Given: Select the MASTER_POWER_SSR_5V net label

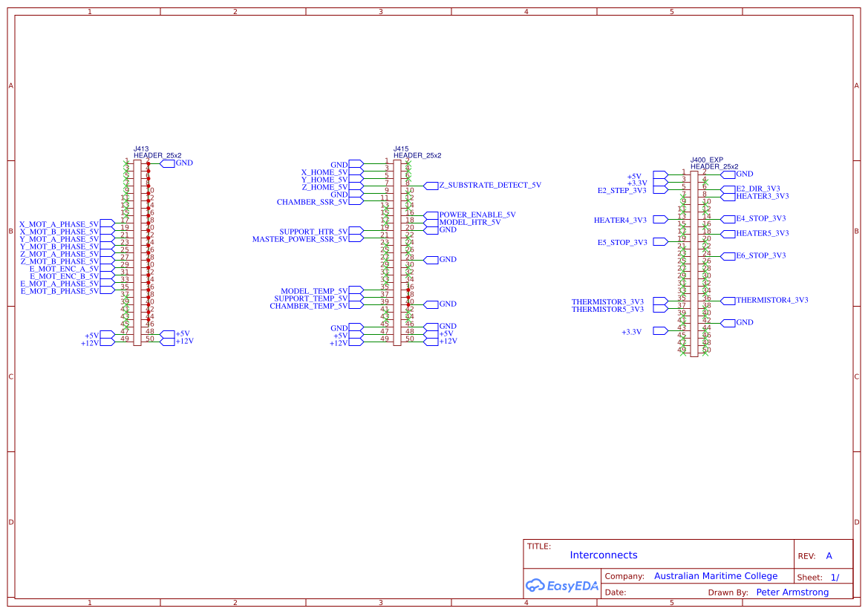Looking at the screenshot, I should click(x=300, y=239).
